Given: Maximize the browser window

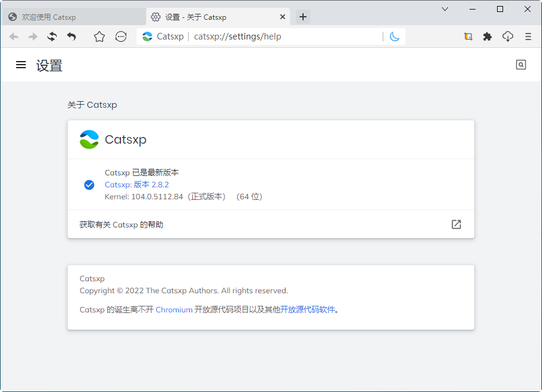Looking at the screenshot, I should (x=500, y=10).
